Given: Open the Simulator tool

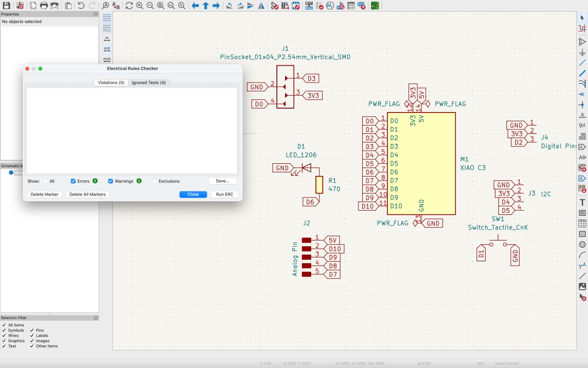Looking at the screenshot, I should tap(330, 6).
